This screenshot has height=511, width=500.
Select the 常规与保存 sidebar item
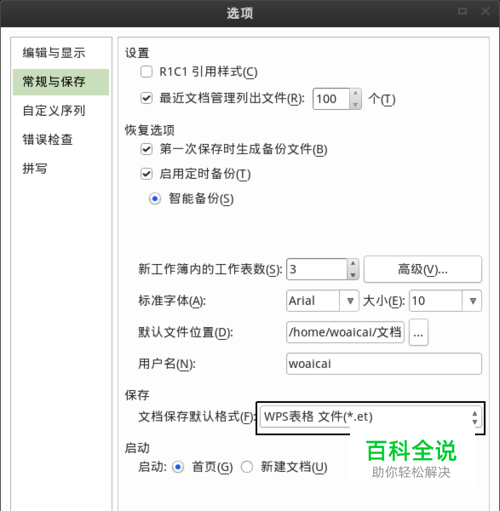61,82
